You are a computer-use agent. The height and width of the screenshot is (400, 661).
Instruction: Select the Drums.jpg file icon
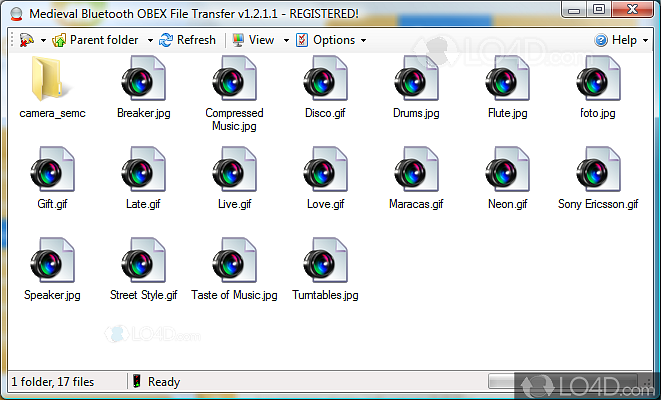click(416, 78)
